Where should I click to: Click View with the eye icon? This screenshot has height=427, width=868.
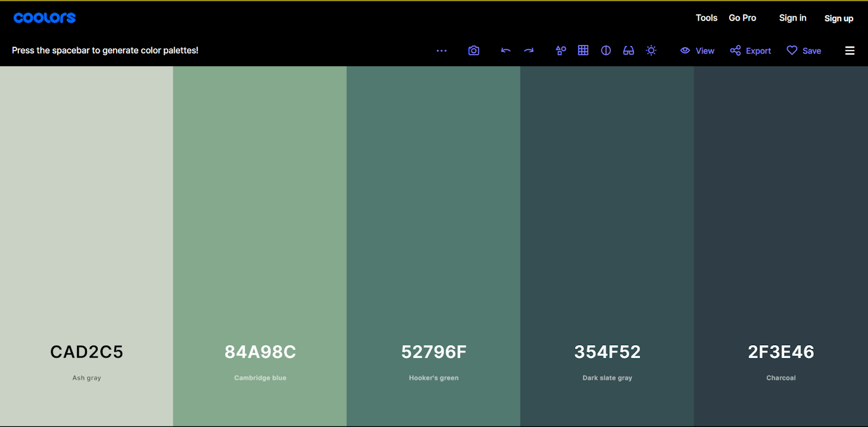(x=697, y=50)
